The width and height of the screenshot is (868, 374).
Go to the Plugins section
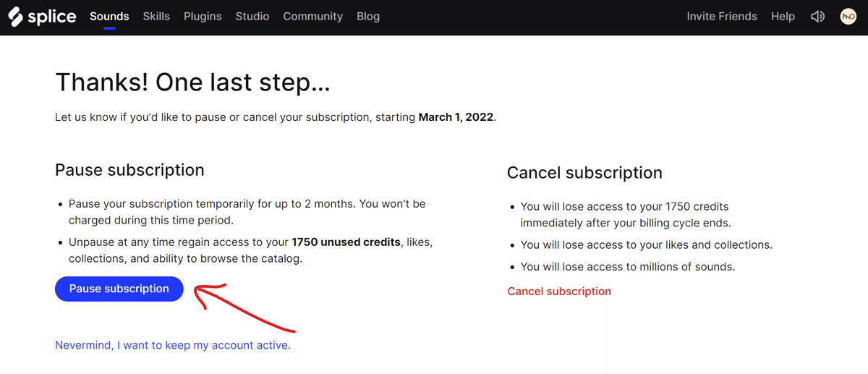(x=203, y=17)
